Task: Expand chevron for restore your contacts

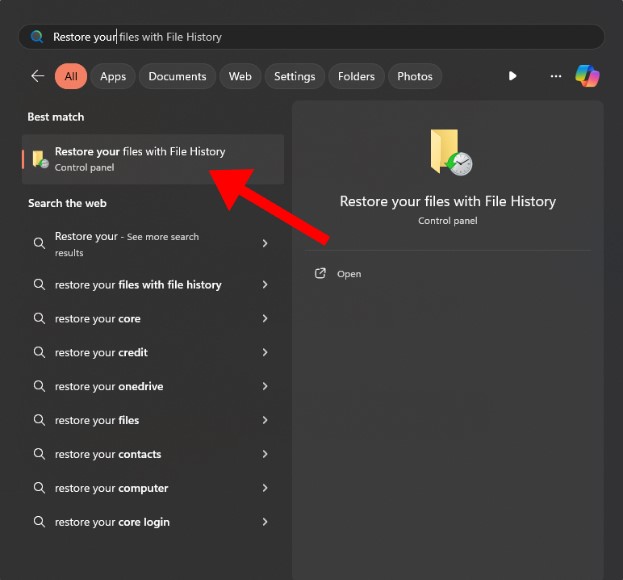Action: coord(265,454)
